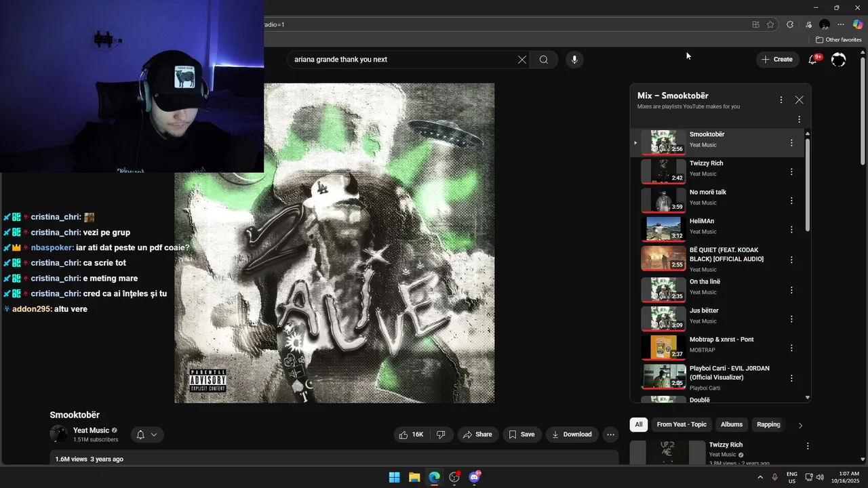
Task: Open options for Mobtrap & xnrst - Pont
Action: click(791, 348)
